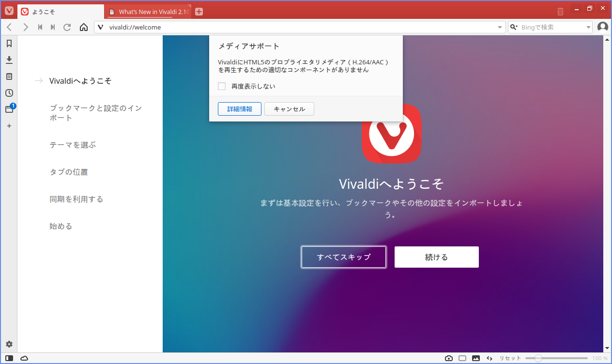Open the closed tabs trash can
612x364 pixels.
pos(560,11)
